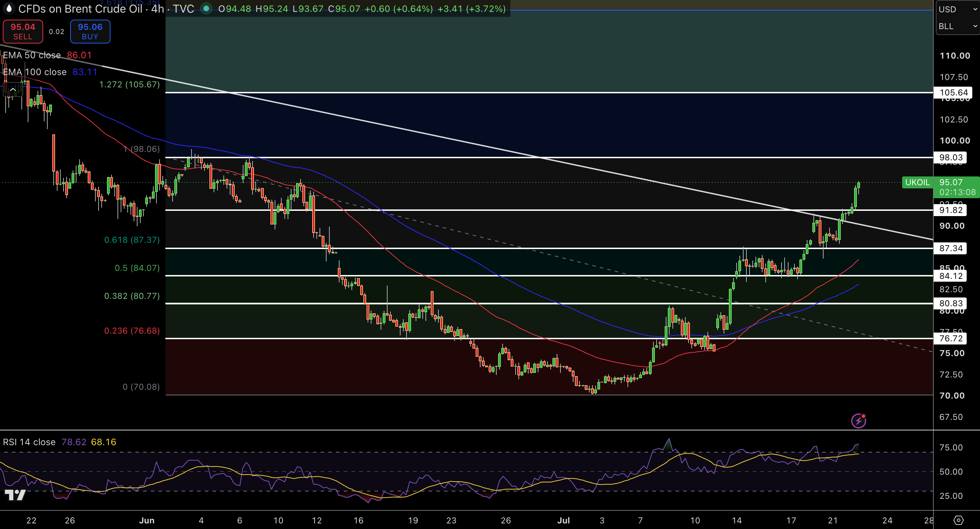Click the 84.12 price level label
Image resolution: width=980 pixels, height=529 pixels.
(951, 276)
